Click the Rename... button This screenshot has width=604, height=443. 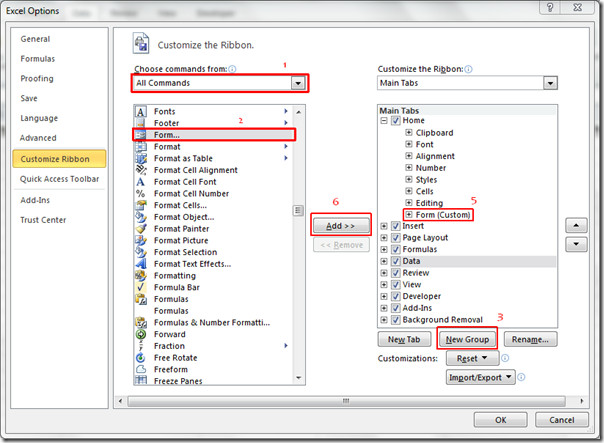coord(530,339)
